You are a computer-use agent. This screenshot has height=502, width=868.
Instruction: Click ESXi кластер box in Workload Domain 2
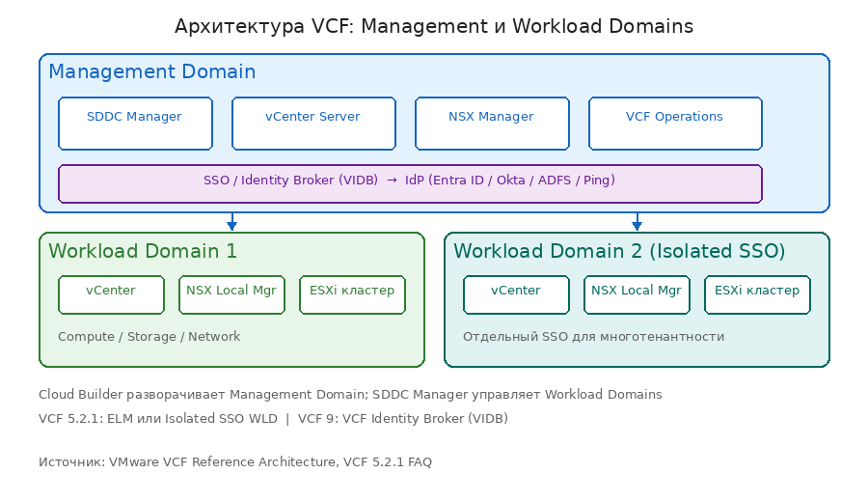[x=757, y=294]
